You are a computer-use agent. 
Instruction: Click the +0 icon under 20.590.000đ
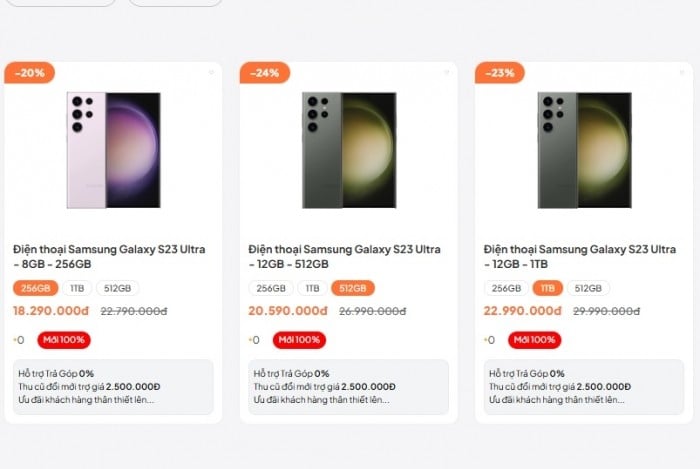click(x=253, y=340)
